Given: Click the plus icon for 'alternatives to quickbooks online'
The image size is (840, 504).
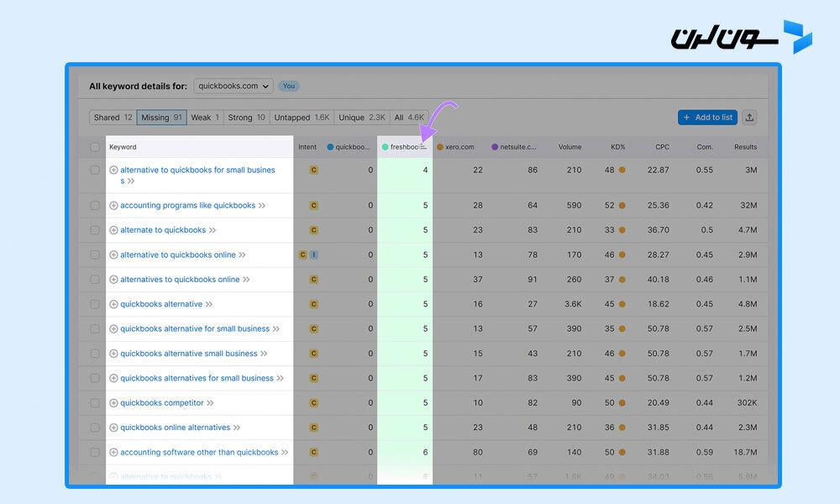Looking at the screenshot, I should click(113, 280).
